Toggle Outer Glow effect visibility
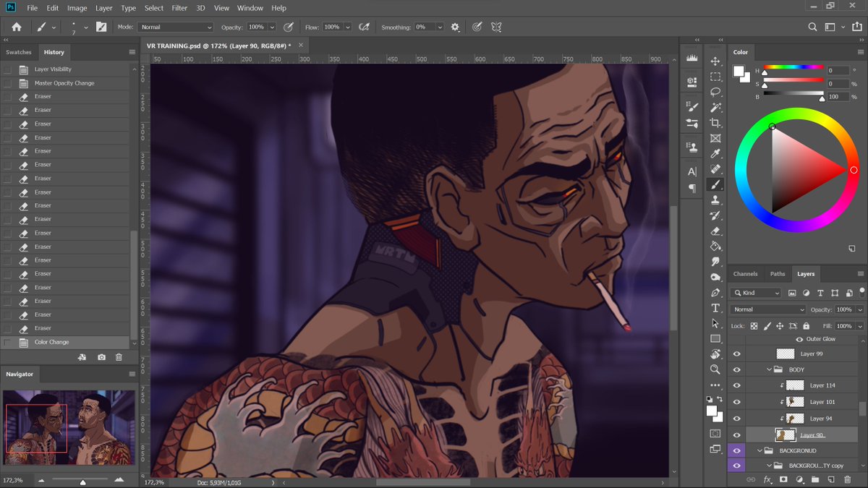This screenshot has width=868, height=488. click(799, 339)
